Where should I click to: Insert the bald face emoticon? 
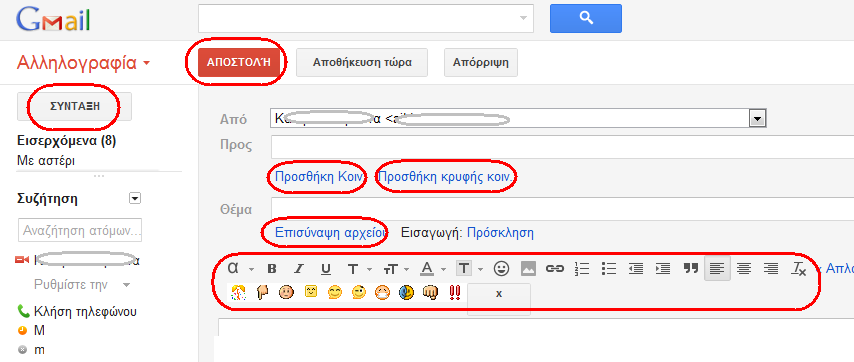coord(286,293)
